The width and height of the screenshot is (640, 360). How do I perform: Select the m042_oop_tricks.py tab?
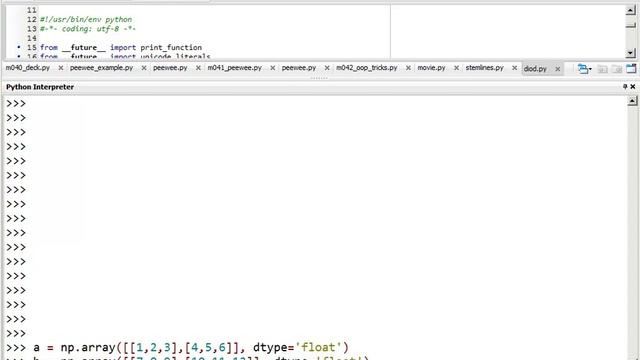pyautogui.click(x=367, y=68)
